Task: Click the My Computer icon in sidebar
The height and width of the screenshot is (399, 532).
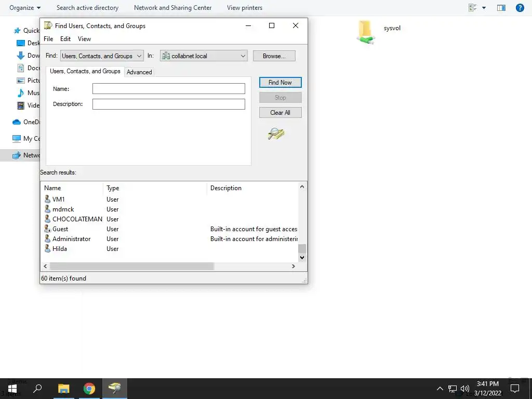Action: (x=17, y=138)
